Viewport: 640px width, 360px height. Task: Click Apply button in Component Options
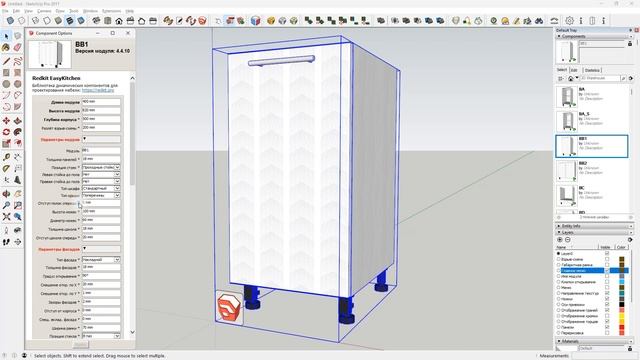click(80, 344)
